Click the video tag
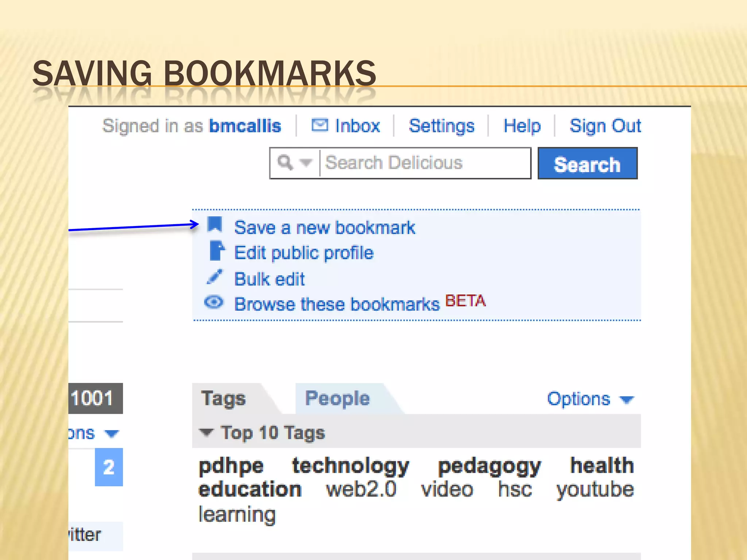Image resolution: width=747 pixels, height=560 pixels. (x=447, y=489)
